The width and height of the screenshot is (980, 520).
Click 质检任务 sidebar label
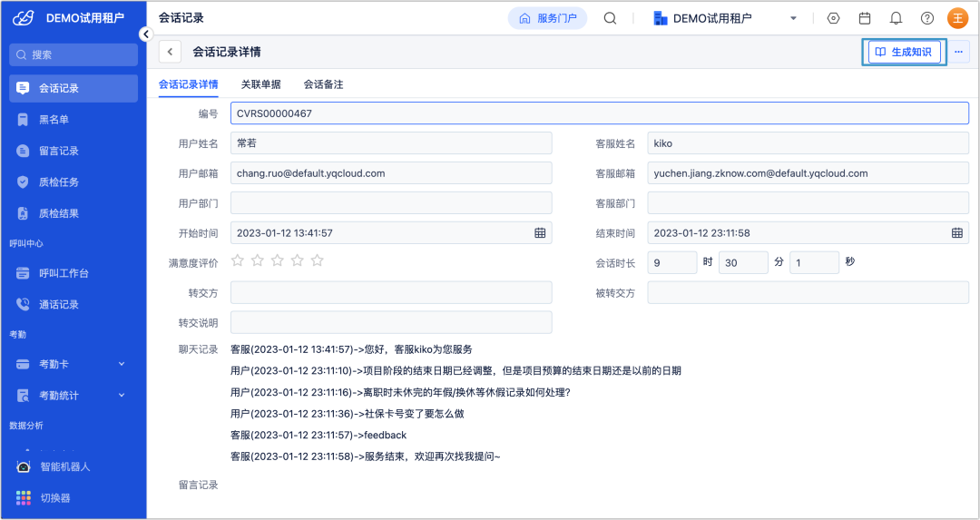point(59,182)
